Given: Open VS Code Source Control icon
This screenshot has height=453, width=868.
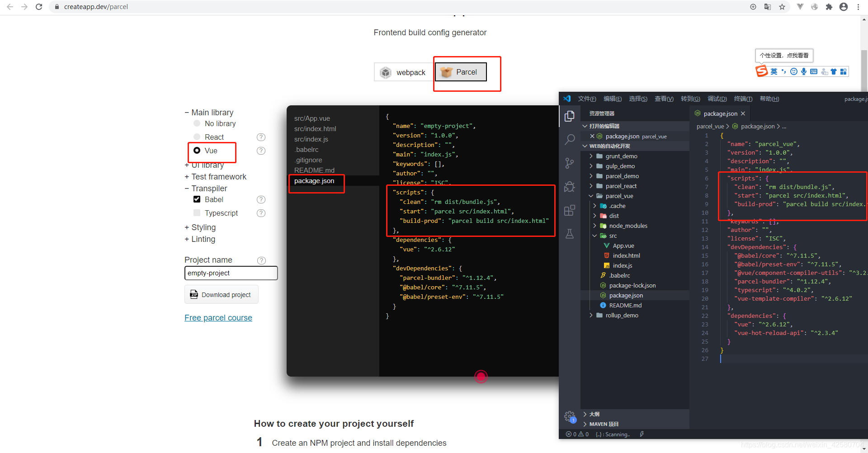Looking at the screenshot, I should click(x=570, y=163).
